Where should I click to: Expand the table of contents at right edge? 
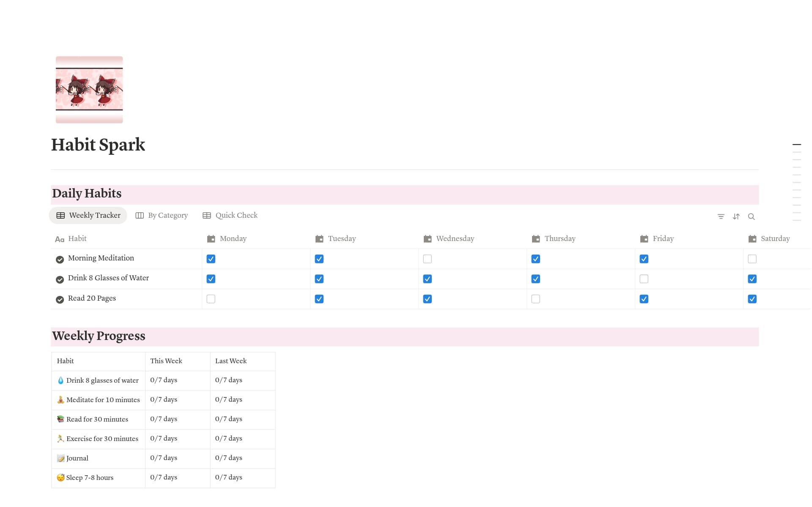tap(797, 144)
